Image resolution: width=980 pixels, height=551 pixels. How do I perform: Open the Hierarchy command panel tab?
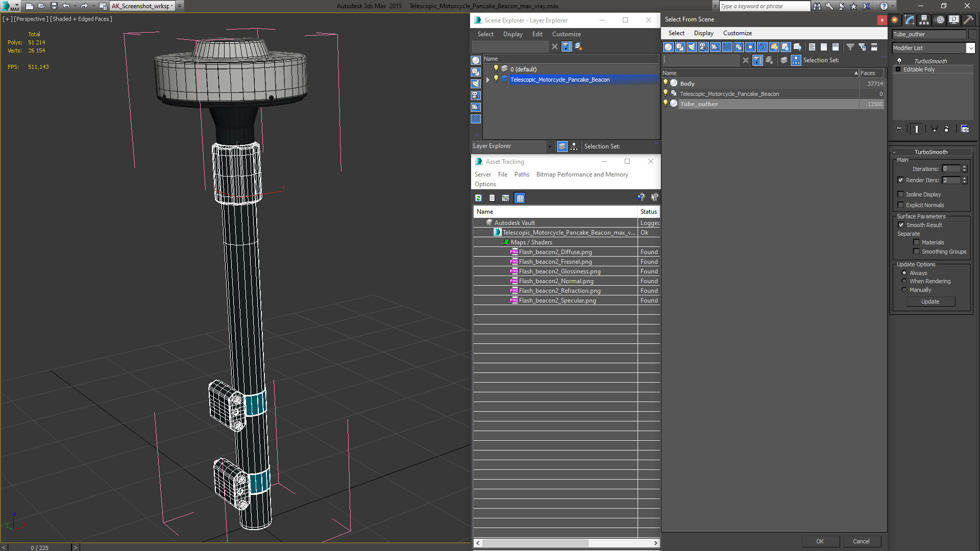click(924, 20)
